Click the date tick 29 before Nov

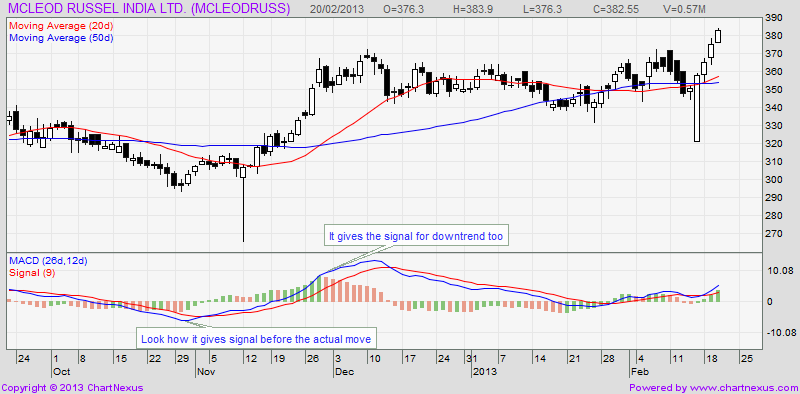pyautogui.click(x=182, y=358)
